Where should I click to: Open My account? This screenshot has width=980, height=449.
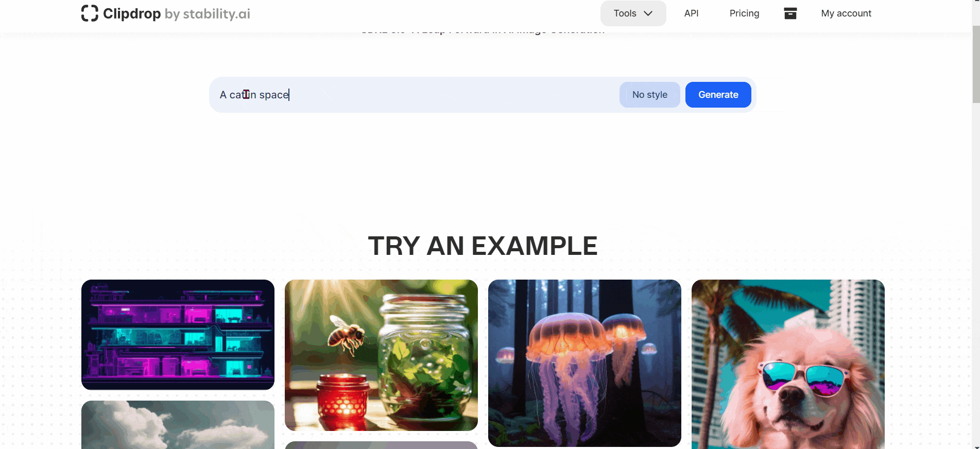tap(846, 13)
